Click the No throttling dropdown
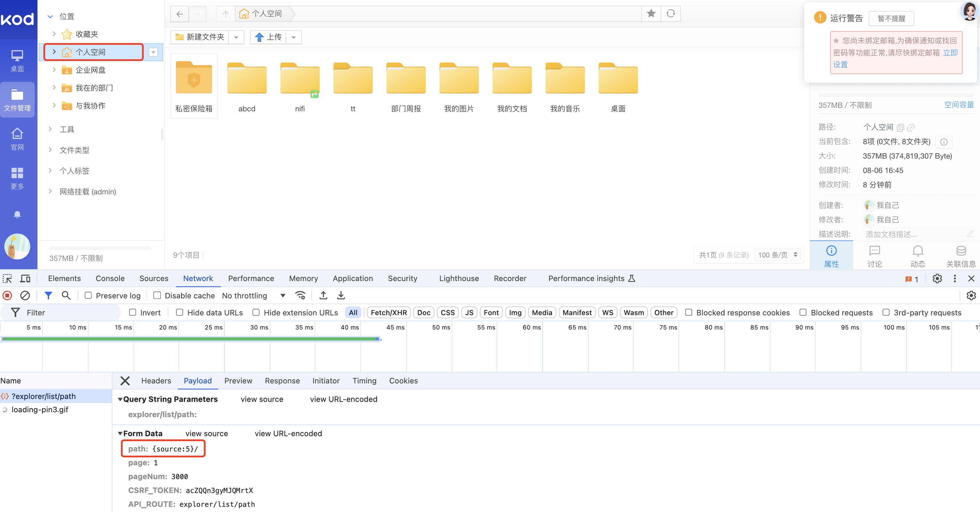This screenshot has width=980, height=512. [x=253, y=295]
